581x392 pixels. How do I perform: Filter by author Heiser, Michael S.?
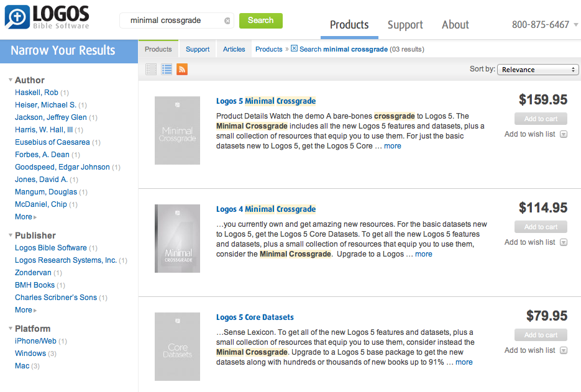click(x=45, y=105)
